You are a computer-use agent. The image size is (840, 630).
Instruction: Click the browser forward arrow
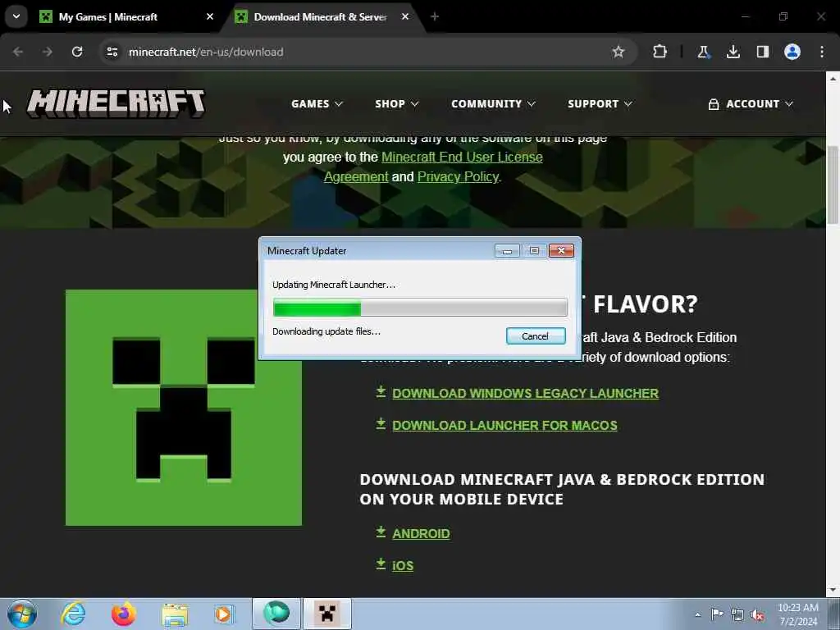(x=47, y=52)
